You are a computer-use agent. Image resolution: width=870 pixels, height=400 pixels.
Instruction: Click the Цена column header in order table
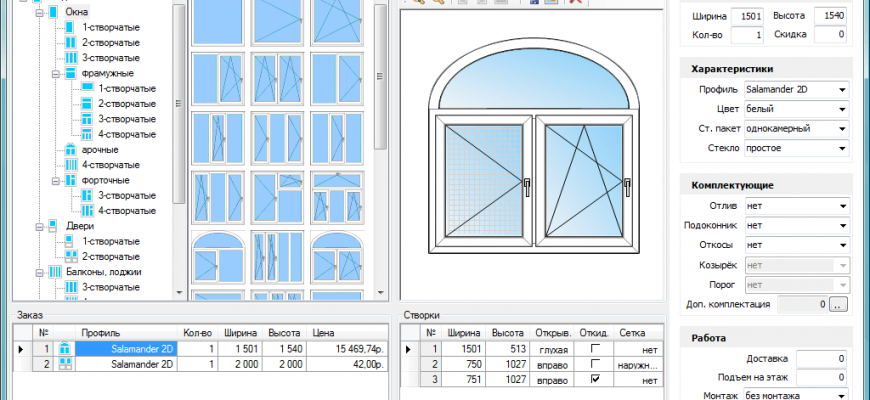pos(322,333)
